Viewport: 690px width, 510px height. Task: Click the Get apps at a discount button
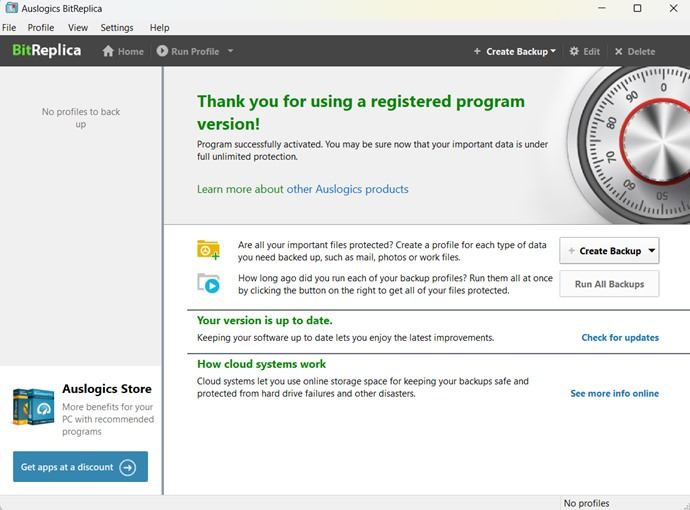(x=80, y=466)
